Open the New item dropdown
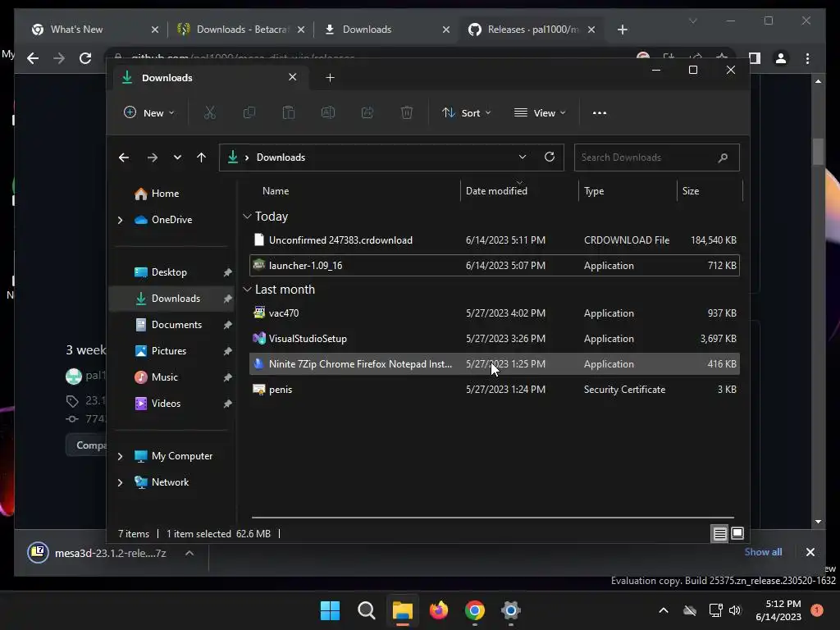 point(149,113)
